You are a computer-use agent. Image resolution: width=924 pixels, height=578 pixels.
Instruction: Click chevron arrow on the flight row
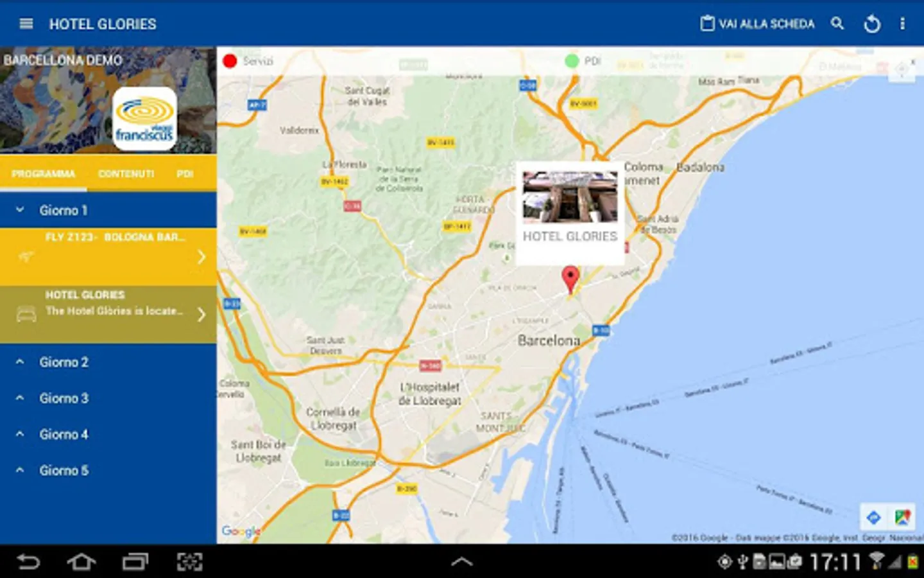click(201, 257)
